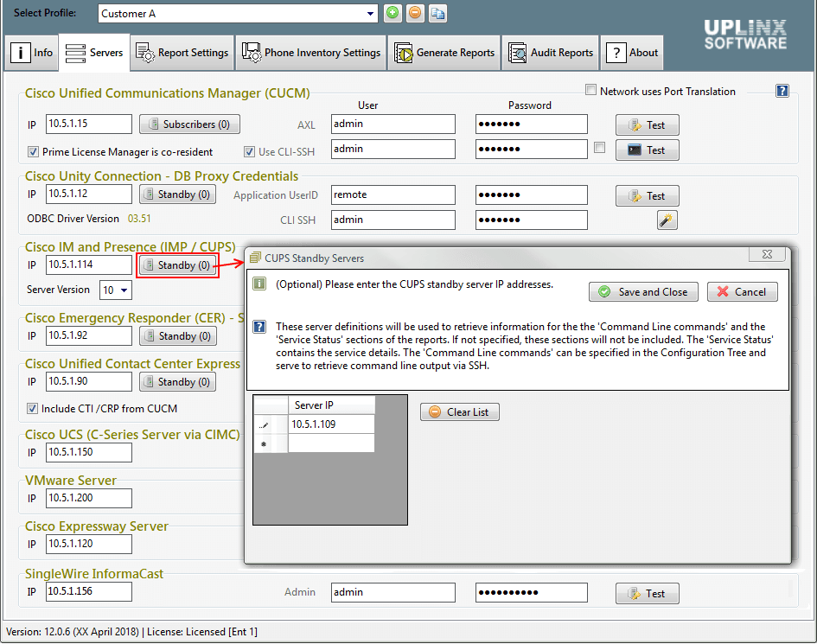Test the SingleWire InformaCast credentials
Image resolution: width=817 pixels, height=644 pixels.
648,594
